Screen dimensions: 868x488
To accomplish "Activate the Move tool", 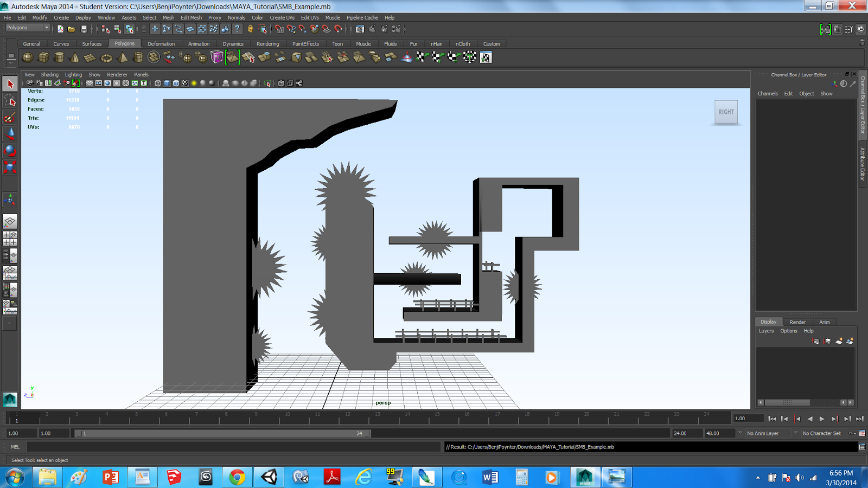I will coord(10,133).
